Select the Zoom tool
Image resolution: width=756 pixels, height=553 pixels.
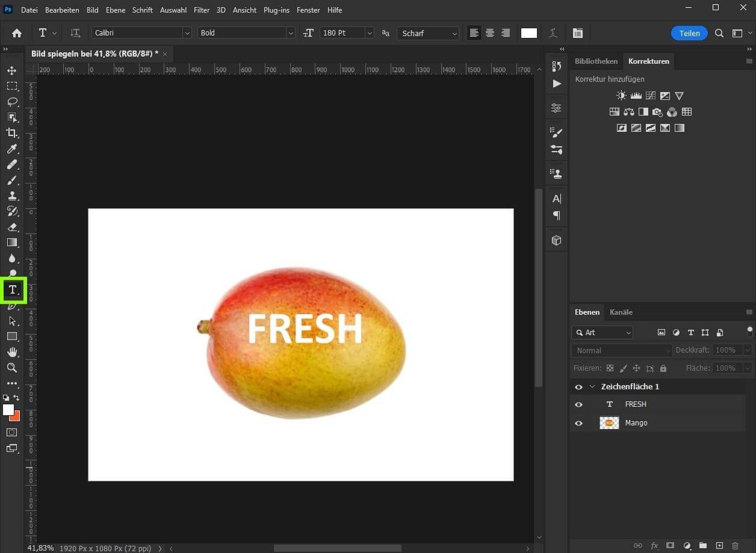pos(12,368)
